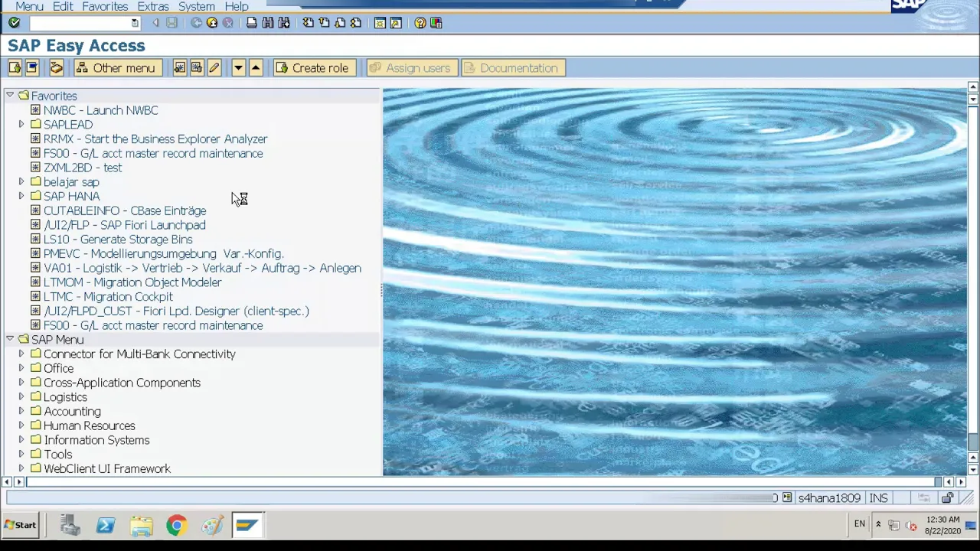
Task: Expand the SAP HANA folder
Action: [21, 197]
